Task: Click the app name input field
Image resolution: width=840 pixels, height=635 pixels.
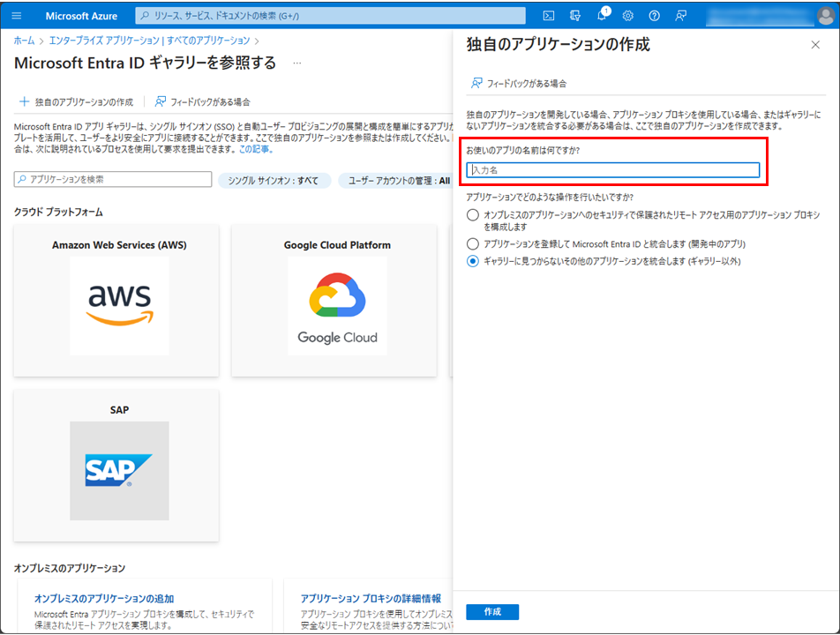Action: tap(612, 170)
